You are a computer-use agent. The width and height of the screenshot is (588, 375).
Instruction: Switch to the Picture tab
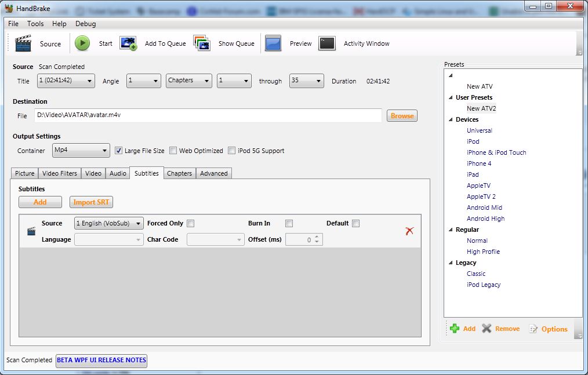pos(25,173)
